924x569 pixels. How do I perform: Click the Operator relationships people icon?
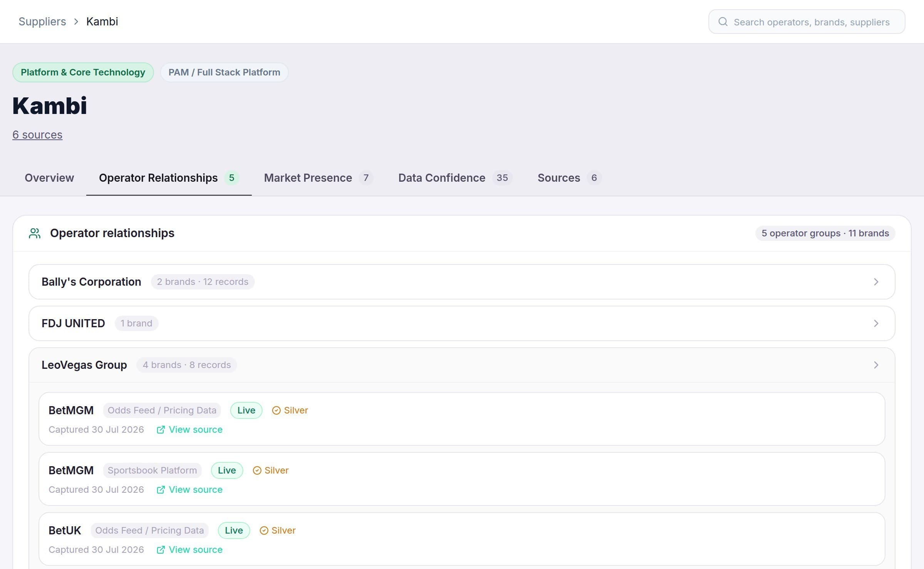click(35, 233)
